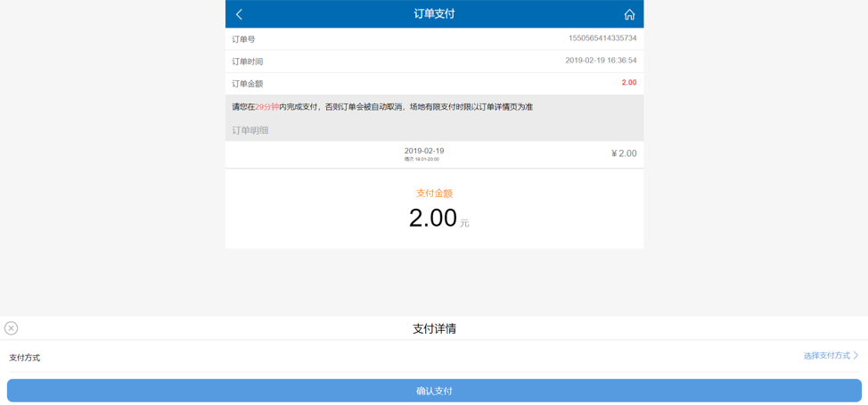This screenshot has height=405, width=868.
Task: Select the 订单号 row label
Action: [x=243, y=39]
